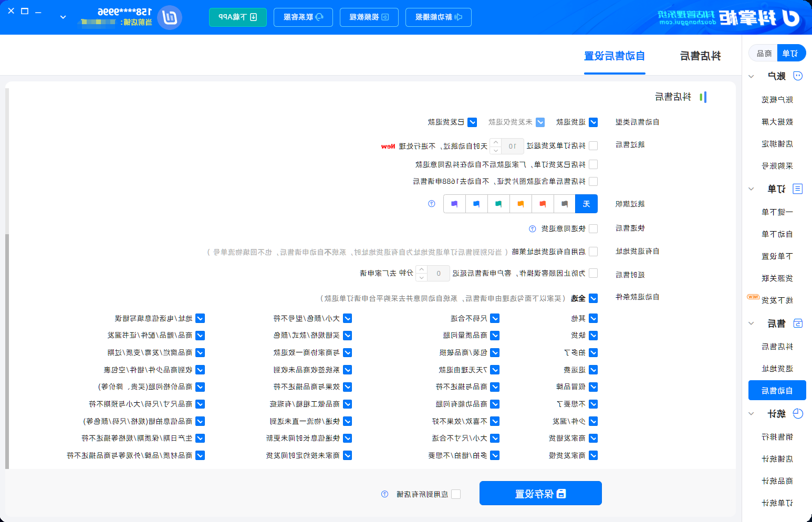The width and height of the screenshot is (812, 522).
Task: Toggle the 全选 checkbox
Action: [x=594, y=298]
